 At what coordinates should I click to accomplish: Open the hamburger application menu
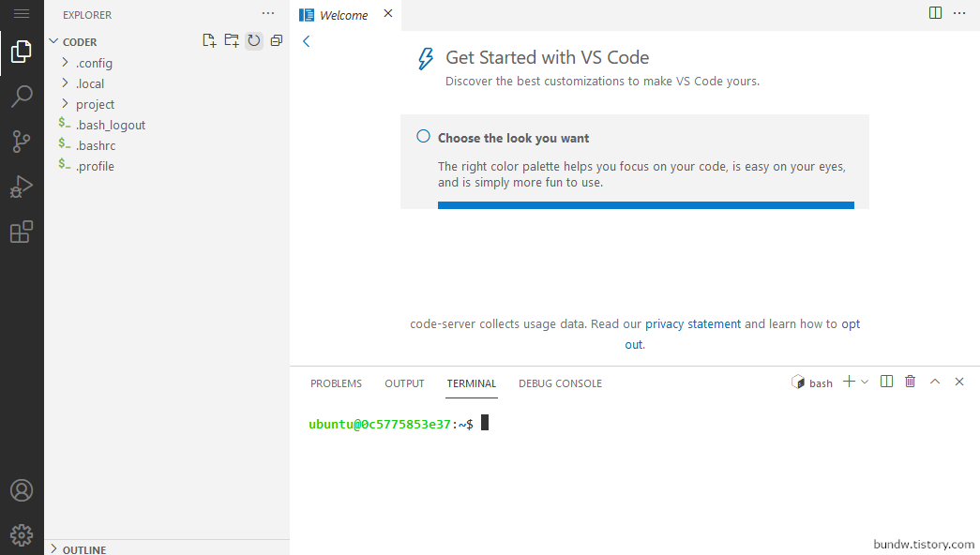click(22, 14)
